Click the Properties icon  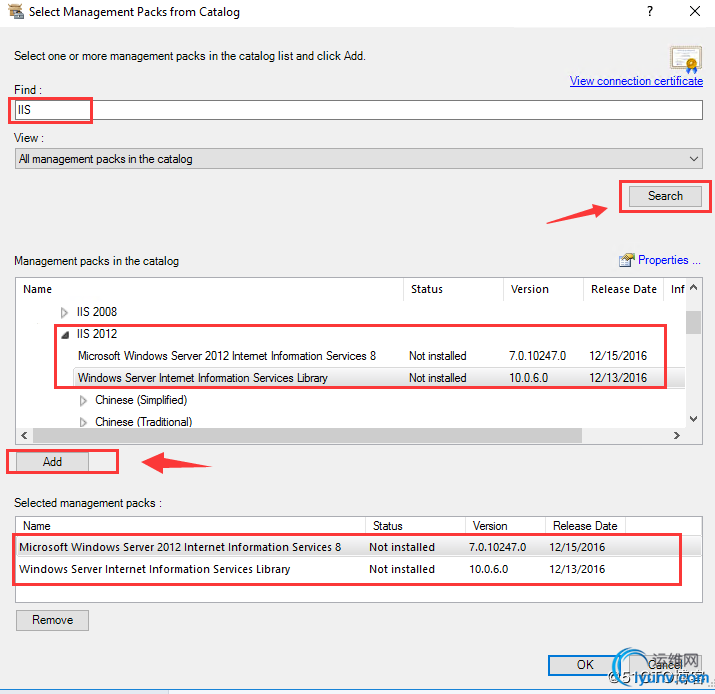click(627, 260)
